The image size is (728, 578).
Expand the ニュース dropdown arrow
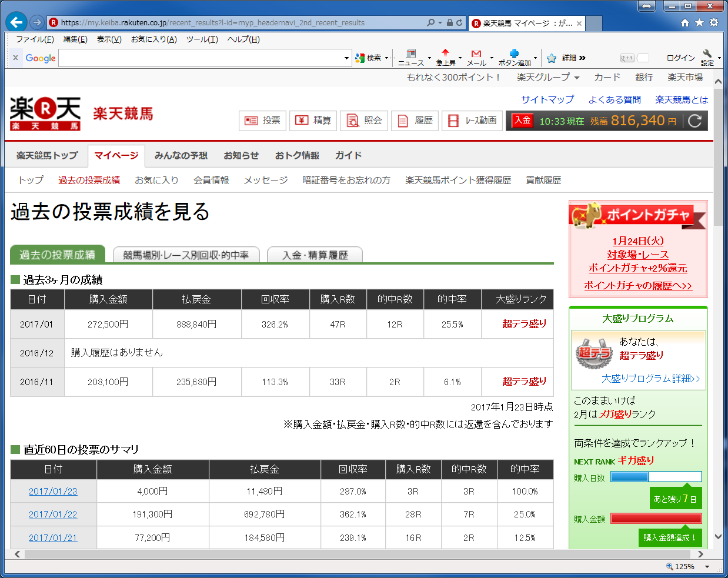429,58
